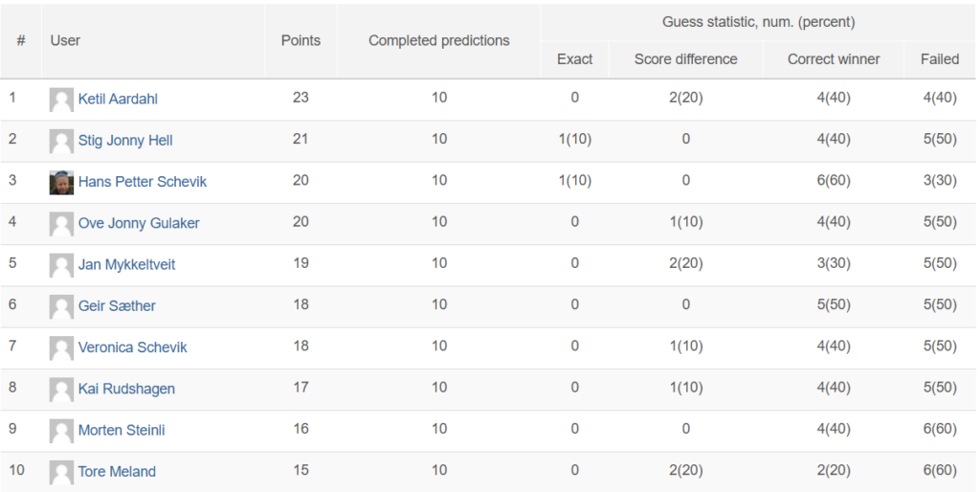Viewport: 980px width, 492px height.
Task: Click Ove Jonny Gulaker's avatar icon
Action: (61, 224)
